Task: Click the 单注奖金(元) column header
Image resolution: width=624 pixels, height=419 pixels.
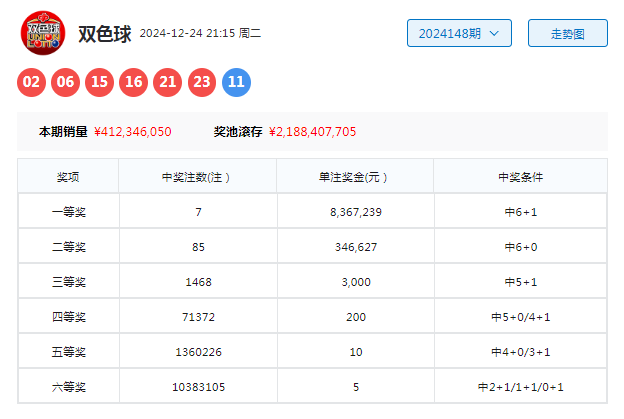Action: tap(353, 177)
